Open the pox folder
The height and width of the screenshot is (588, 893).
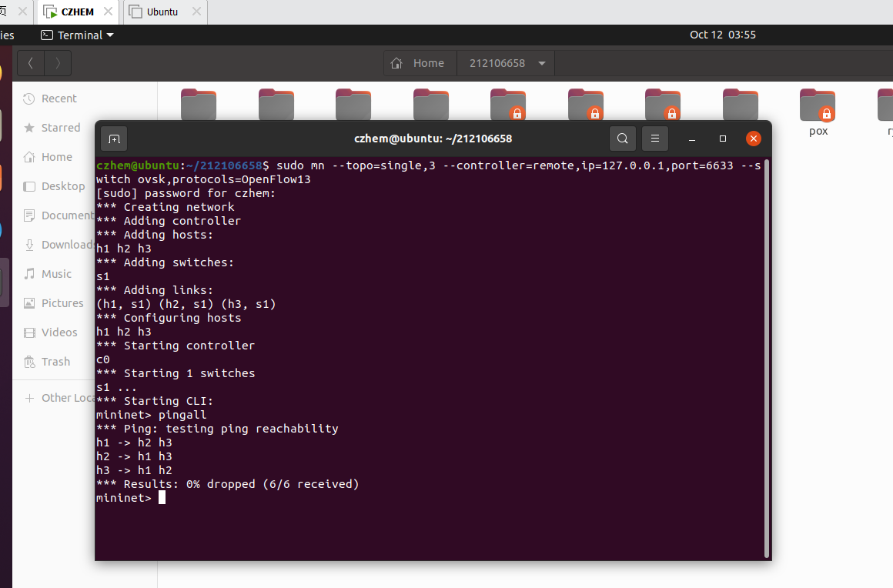(x=818, y=112)
